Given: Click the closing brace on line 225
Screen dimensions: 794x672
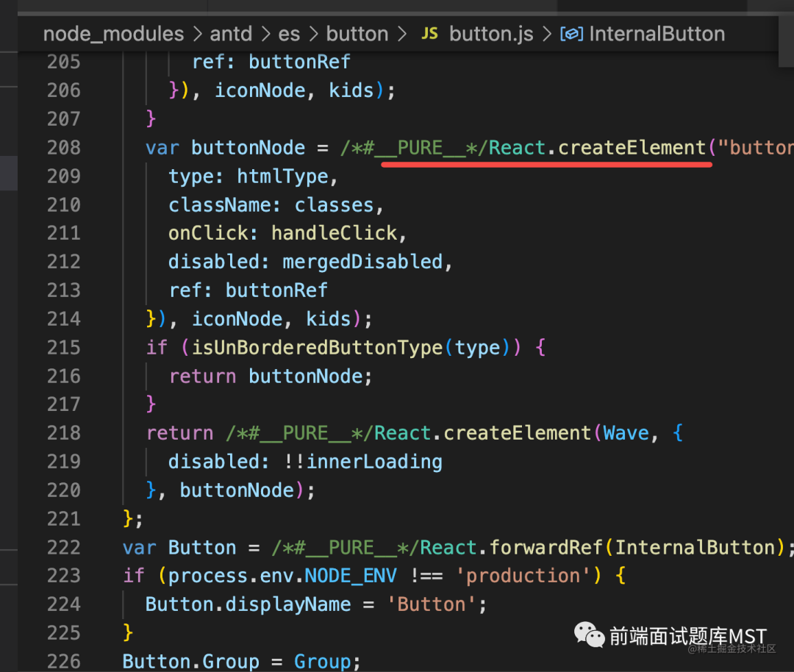Looking at the screenshot, I should pyautogui.click(x=128, y=633).
